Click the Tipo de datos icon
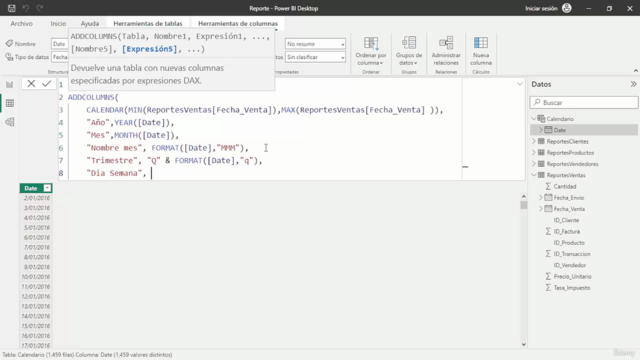This screenshot has width=640, height=360. point(9,57)
